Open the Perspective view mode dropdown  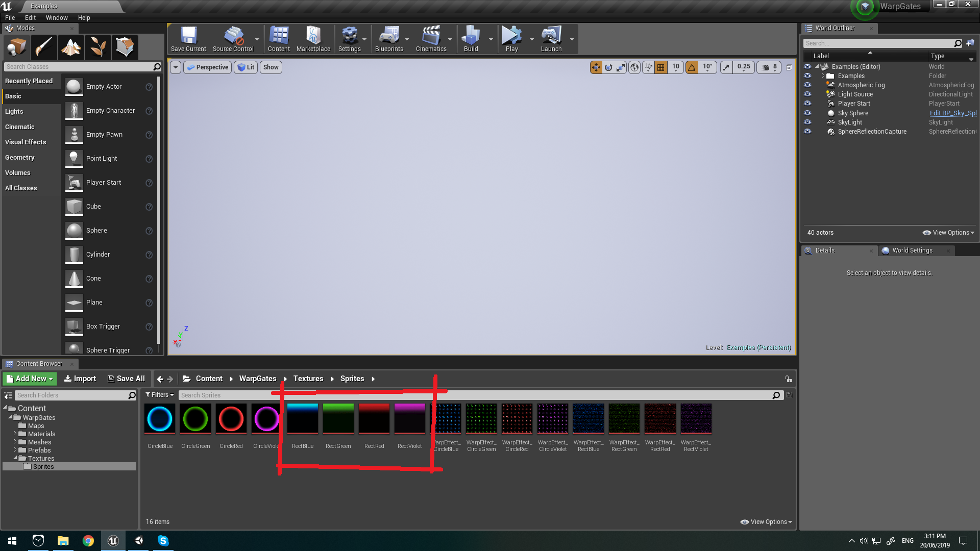(207, 67)
